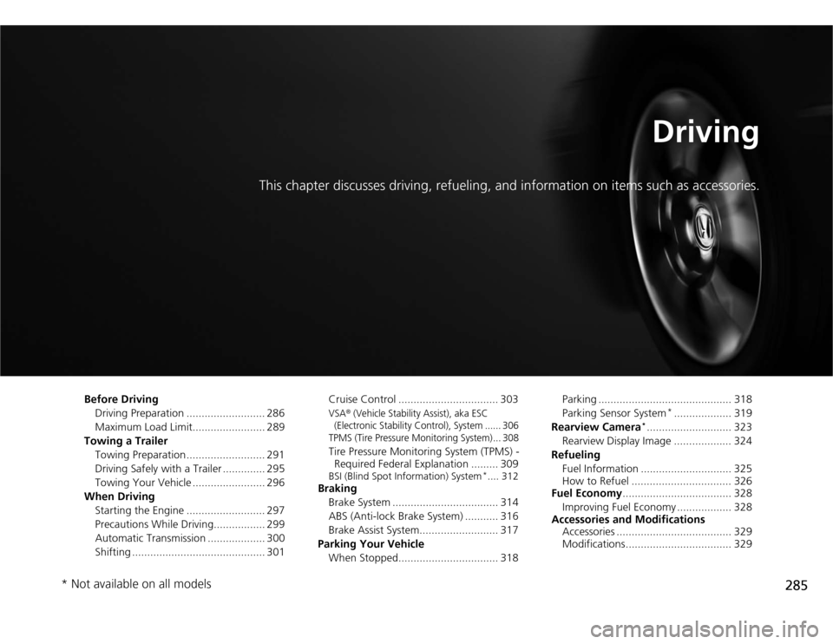The width and height of the screenshot is (833, 644).
Task: Open Precautions While Driving 299 entry
Action: tap(190, 524)
